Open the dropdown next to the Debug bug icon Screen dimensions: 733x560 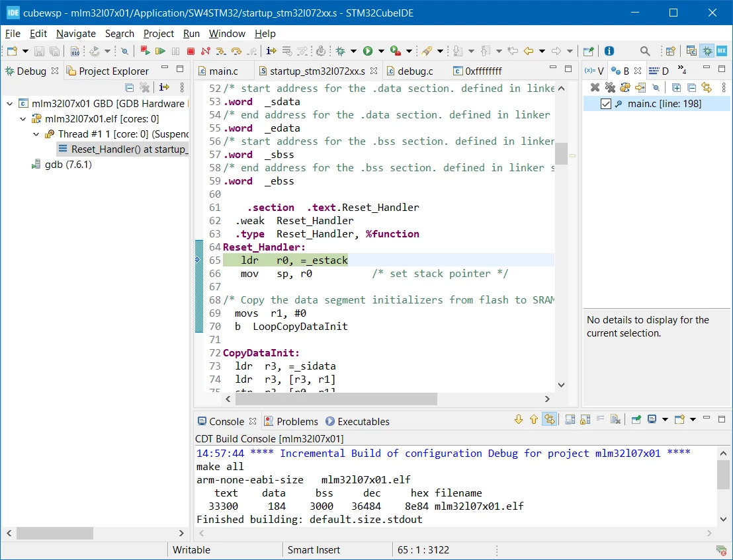click(x=353, y=51)
